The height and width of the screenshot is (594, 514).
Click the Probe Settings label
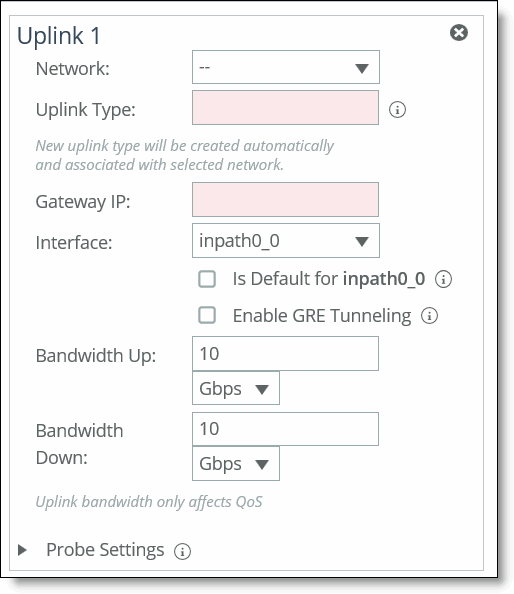(105, 550)
